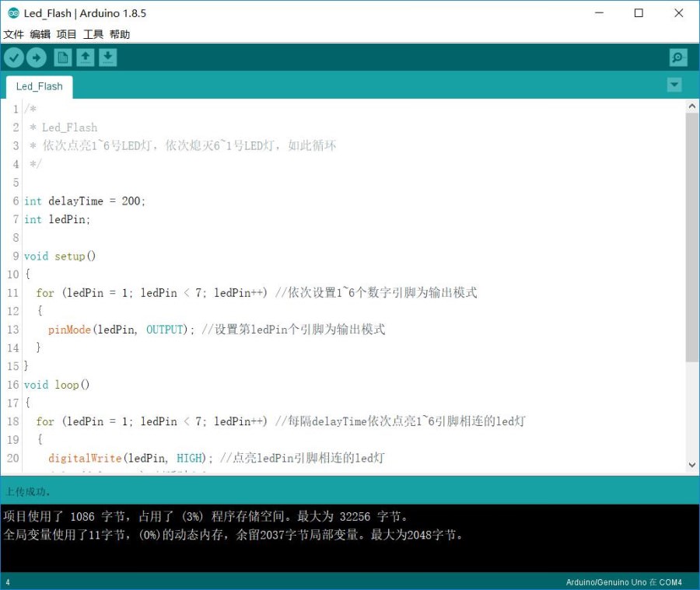Click 'pinMode(ledPin, OUTPUT);' on line 13
Image resolution: width=700 pixels, height=590 pixels.
(x=121, y=330)
